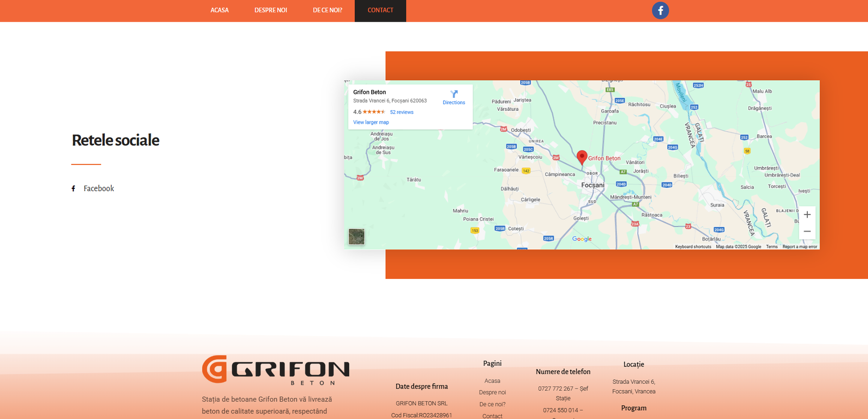Screen dimensions: 868x419
Task: Open the Facebook icon in header
Action: pyautogui.click(x=660, y=10)
